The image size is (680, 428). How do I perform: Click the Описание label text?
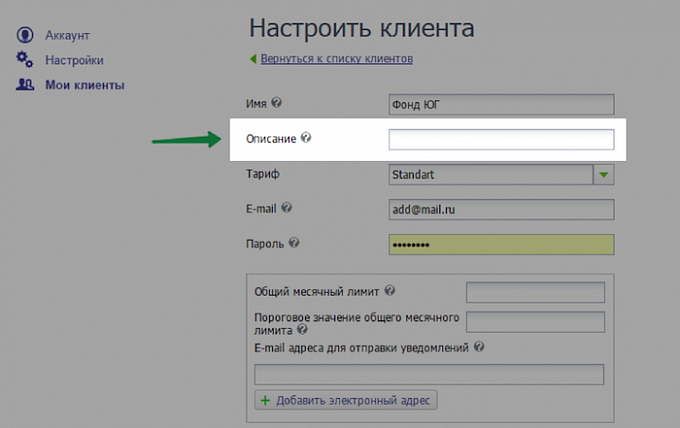coord(271,139)
